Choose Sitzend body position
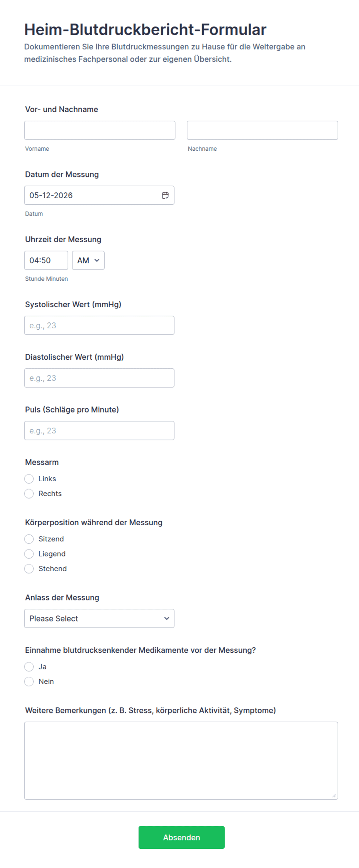 coord(29,539)
